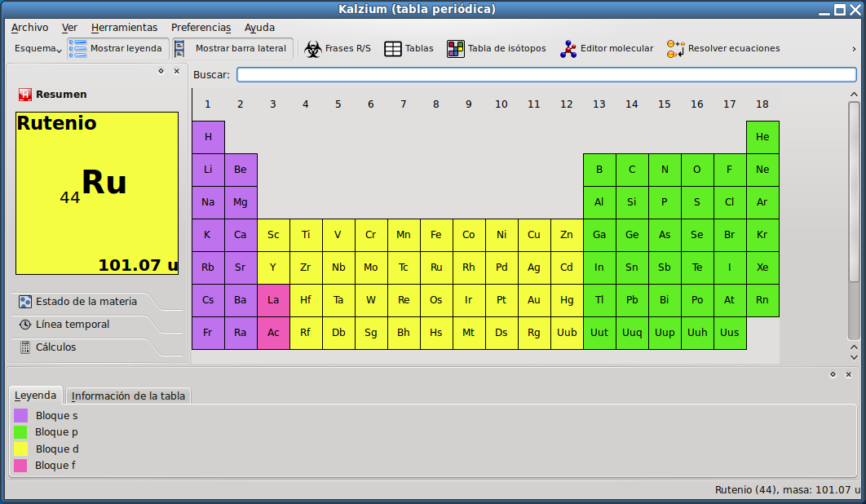Screen dimensions: 866x504
Task: Select the Gold (Au) element
Action: click(x=534, y=300)
